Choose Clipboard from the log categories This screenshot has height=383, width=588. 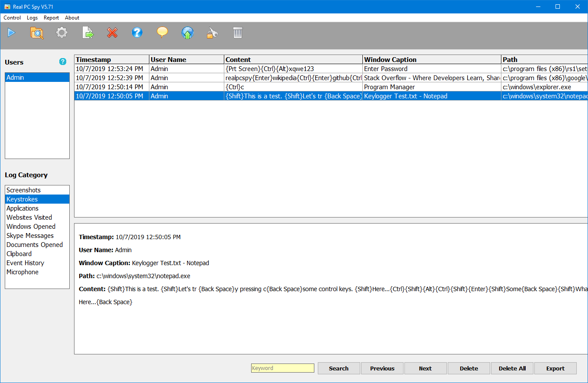click(19, 254)
